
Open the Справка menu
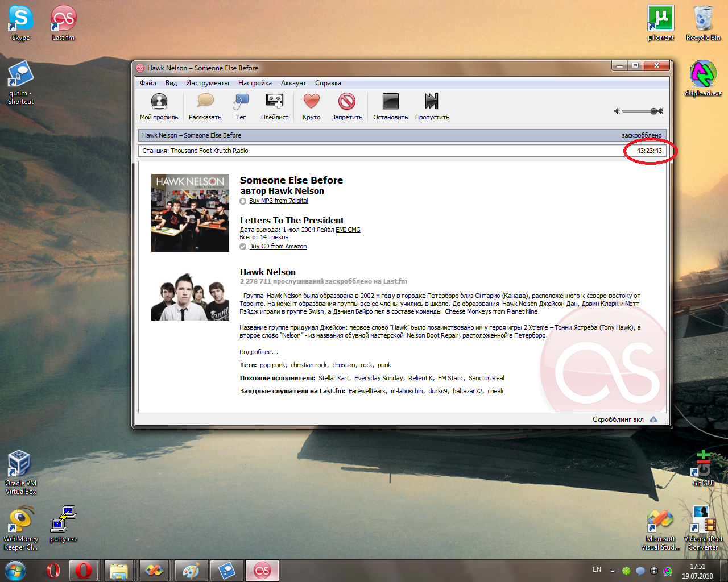[328, 83]
